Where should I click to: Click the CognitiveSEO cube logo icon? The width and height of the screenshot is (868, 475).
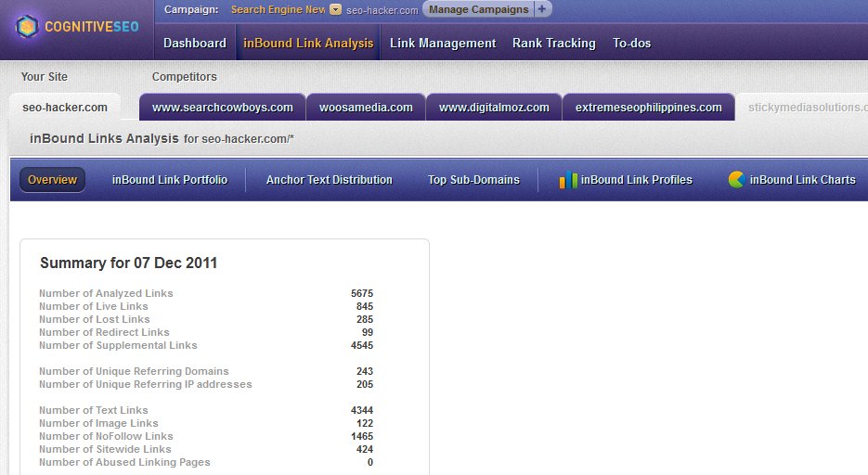tap(30, 26)
